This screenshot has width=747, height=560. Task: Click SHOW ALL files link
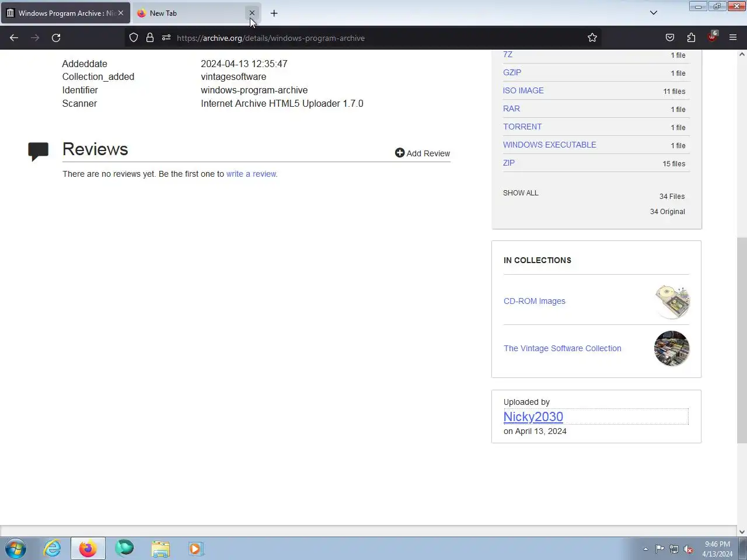coord(521,192)
